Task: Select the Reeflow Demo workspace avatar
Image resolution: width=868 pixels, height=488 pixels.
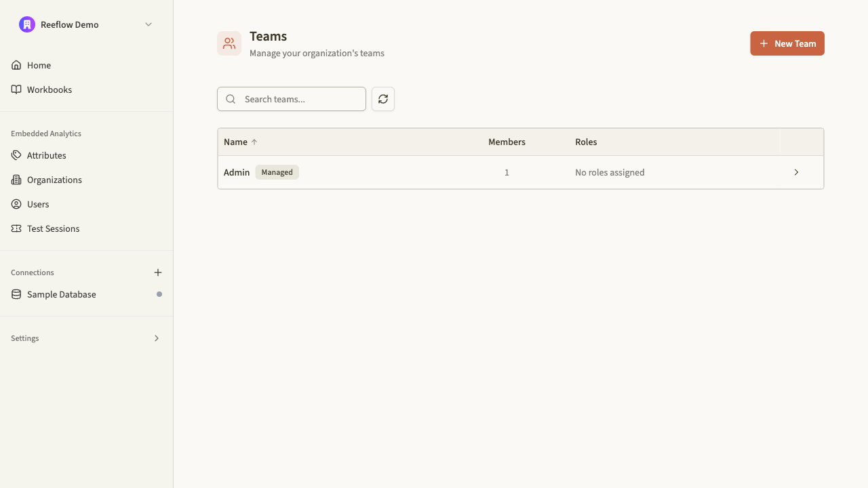Action: click(x=26, y=24)
